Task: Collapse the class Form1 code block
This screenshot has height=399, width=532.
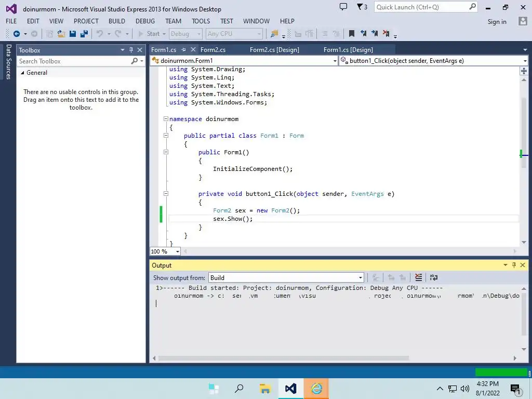Action: pos(166,136)
